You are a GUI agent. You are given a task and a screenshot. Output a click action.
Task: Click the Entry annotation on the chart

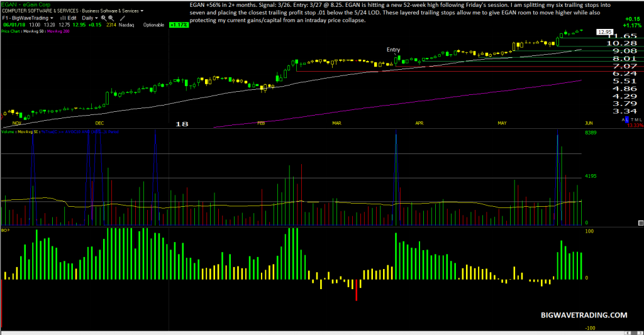393,50
